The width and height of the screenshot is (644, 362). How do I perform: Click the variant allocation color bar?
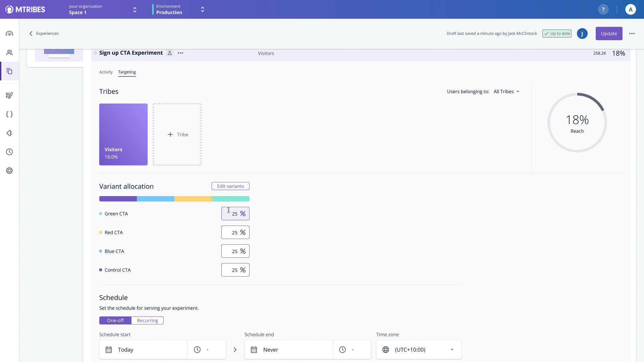(174, 199)
